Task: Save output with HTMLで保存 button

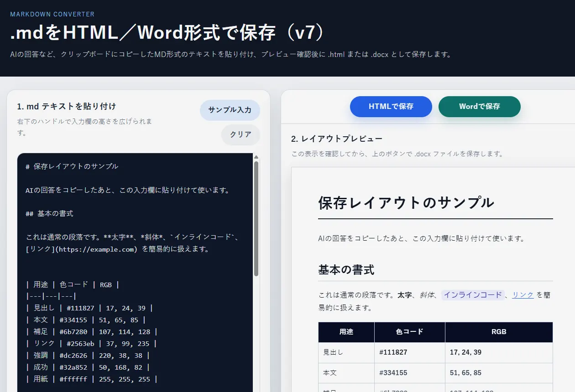Action: [391, 106]
